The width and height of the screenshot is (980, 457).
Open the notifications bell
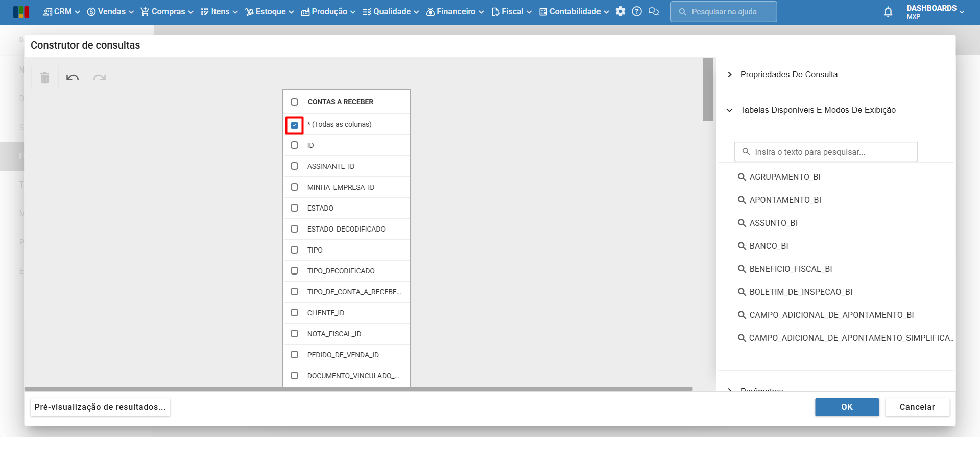pos(888,12)
